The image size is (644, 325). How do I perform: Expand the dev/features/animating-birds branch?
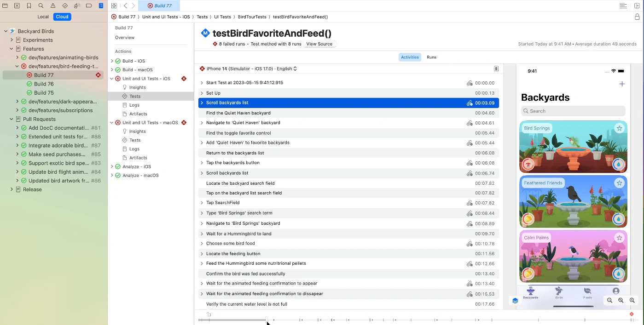[x=17, y=57]
